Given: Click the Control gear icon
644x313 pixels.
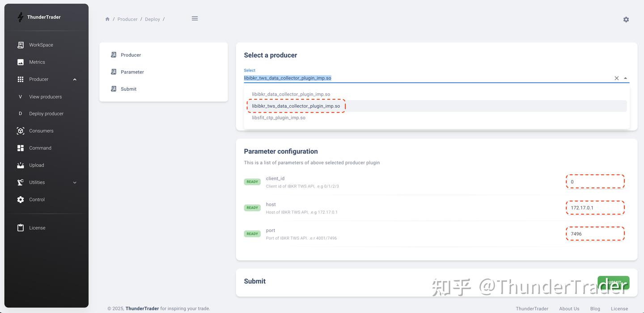Looking at the screenshot, I should pyautogui.click(x=21, y=199).
